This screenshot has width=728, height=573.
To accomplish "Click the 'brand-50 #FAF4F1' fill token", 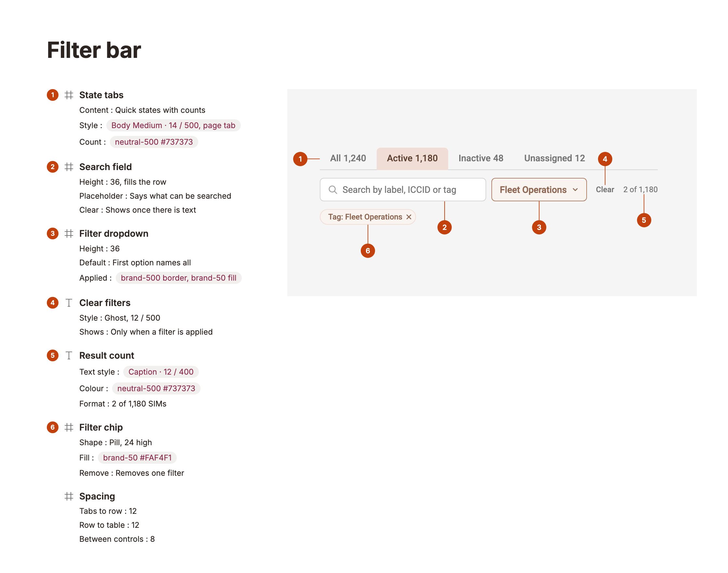I will tap(137, 458).
